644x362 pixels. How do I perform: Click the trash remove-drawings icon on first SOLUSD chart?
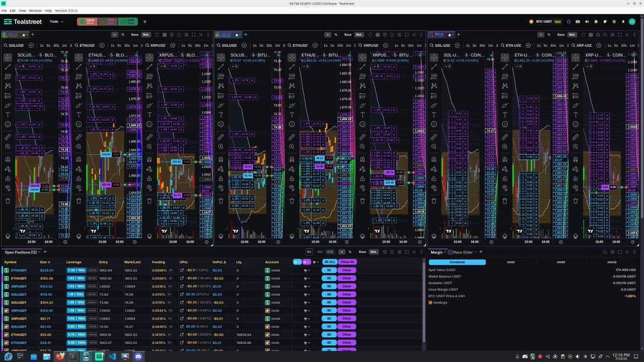tap(8, 201)
